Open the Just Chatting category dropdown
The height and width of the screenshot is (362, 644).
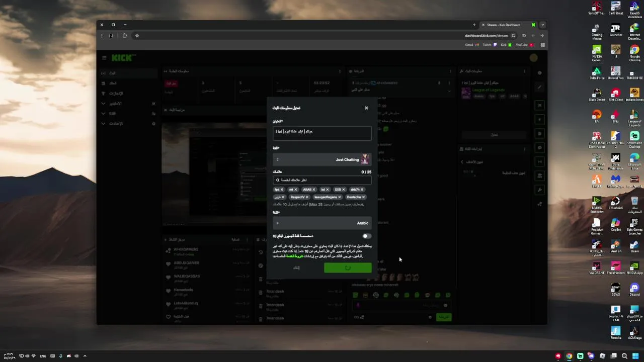(x=322, y=159)
